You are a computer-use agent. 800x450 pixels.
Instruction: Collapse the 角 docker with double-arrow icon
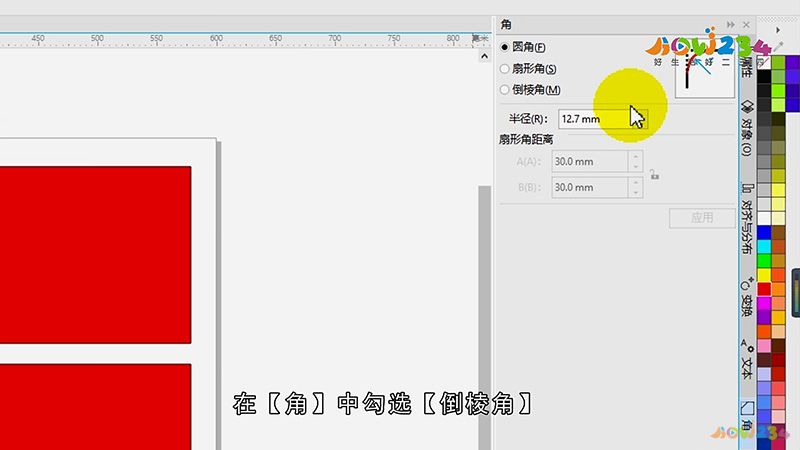[x=731, y=24]
